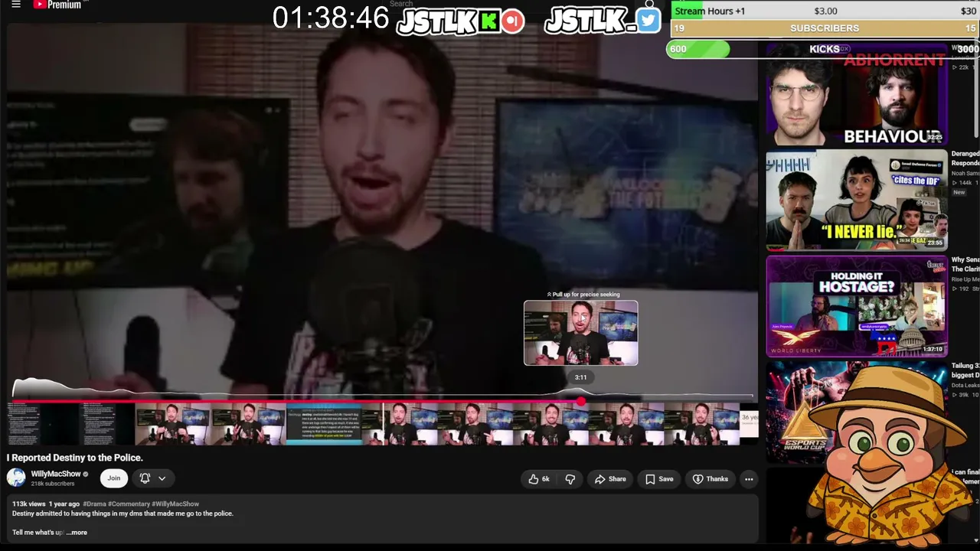Screen dimensions: 980x551
Task: Share this video
Action: 610,479
